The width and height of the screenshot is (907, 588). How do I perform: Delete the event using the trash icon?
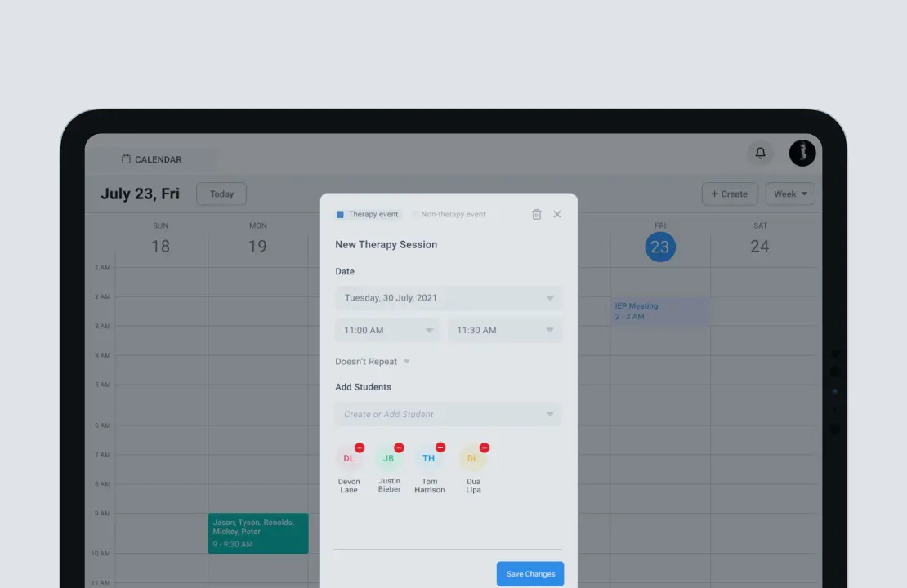pyautogui.click(x=537, y=214)
